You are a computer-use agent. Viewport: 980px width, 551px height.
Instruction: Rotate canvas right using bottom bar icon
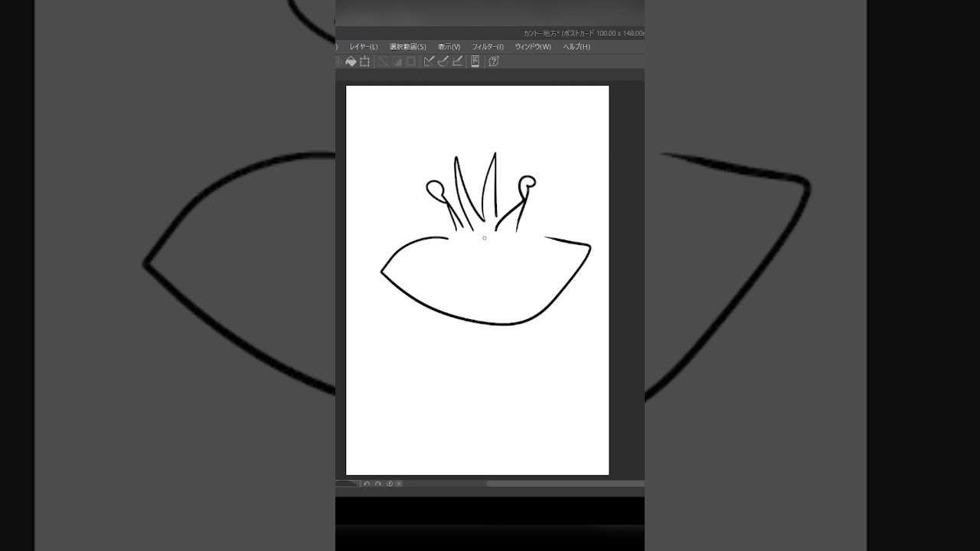pyautogui.click(x=377, y=484)
